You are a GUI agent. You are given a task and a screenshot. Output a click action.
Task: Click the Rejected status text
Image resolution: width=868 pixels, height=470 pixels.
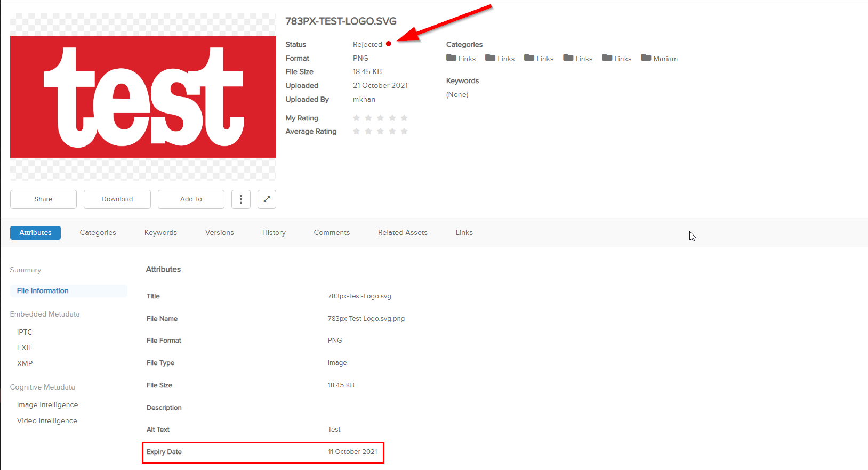tap(367, 45)
